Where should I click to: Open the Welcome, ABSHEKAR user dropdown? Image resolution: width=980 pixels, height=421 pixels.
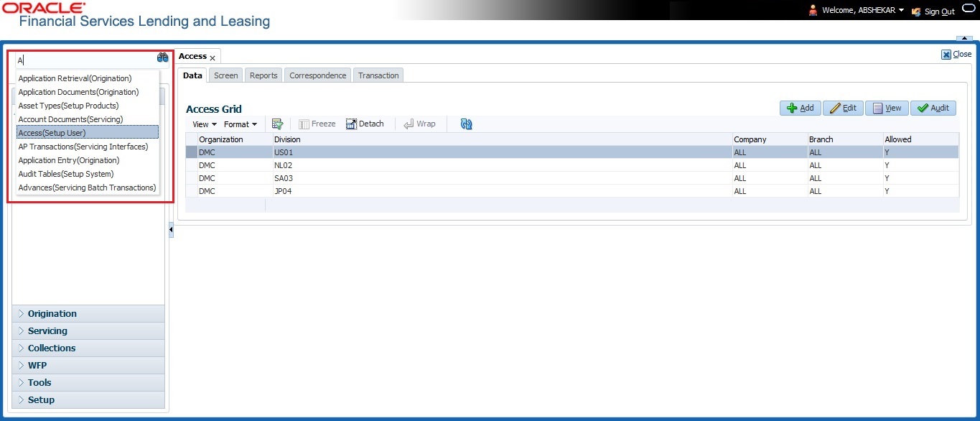(x=862, y=11)
